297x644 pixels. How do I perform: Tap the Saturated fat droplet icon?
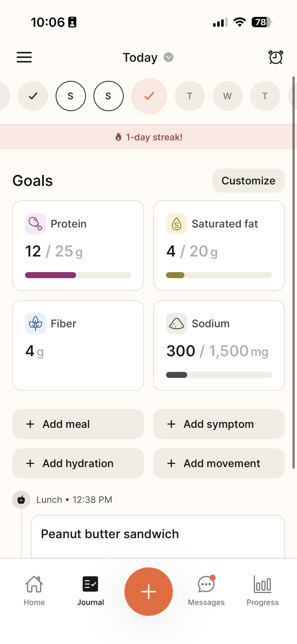(176, 224)
